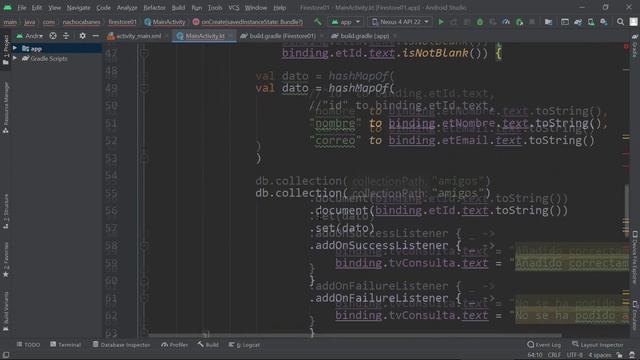The width and height of the screenshot is (640, 360).
Task: Open the SDK Manager icon
Action: tap(604, 22)
